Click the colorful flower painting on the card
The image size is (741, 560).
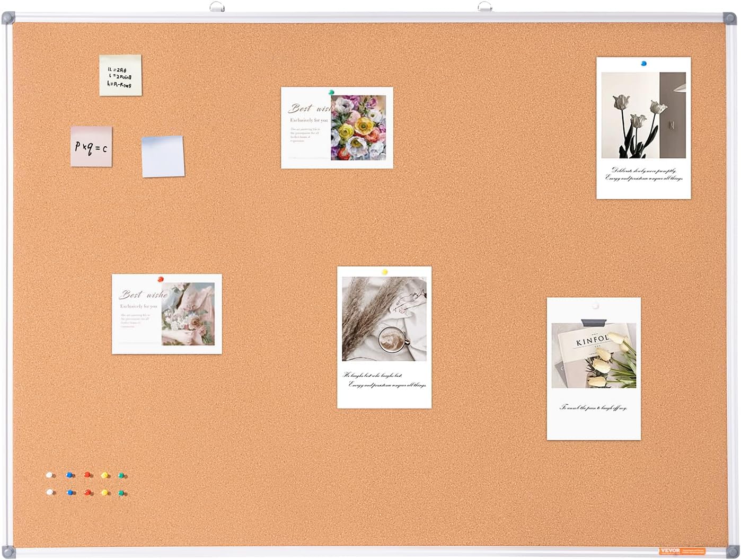(x=359, y=128)
